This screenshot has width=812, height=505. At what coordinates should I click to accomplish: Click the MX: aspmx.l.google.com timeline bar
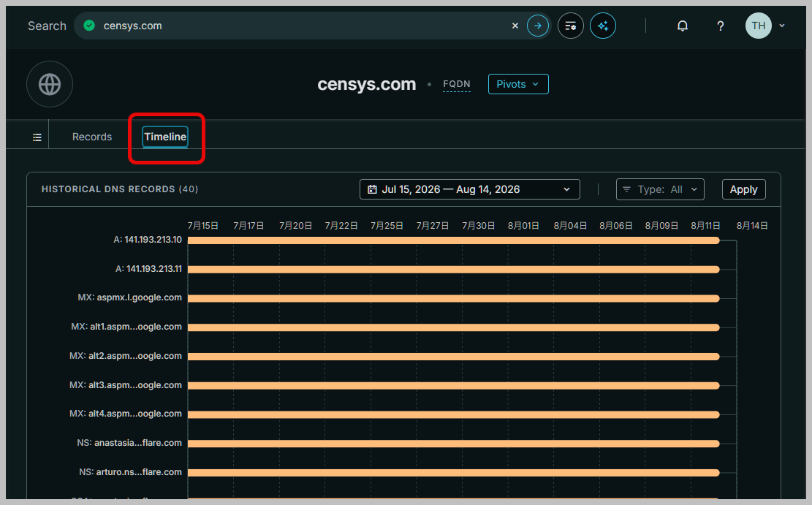point(454,298)
